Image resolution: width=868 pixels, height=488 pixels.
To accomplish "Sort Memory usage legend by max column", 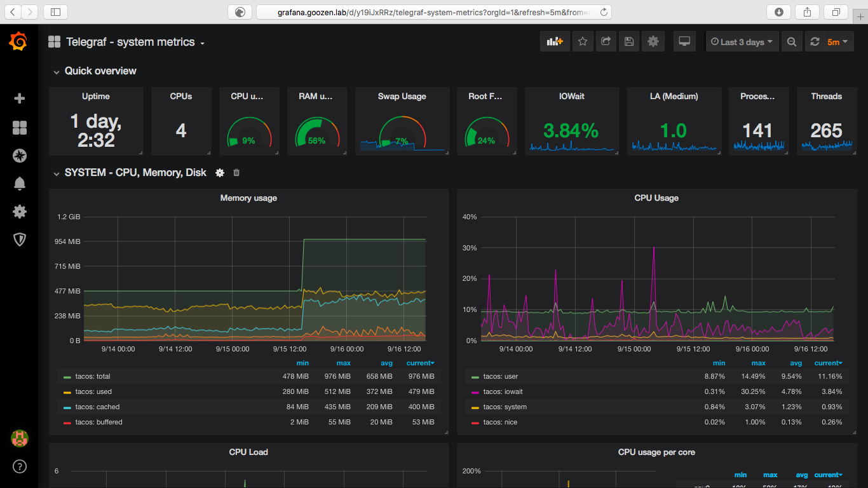I will point(343,363).
